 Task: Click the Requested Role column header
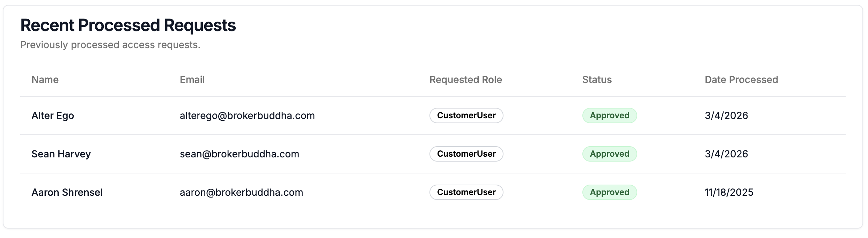click(465, 80)
